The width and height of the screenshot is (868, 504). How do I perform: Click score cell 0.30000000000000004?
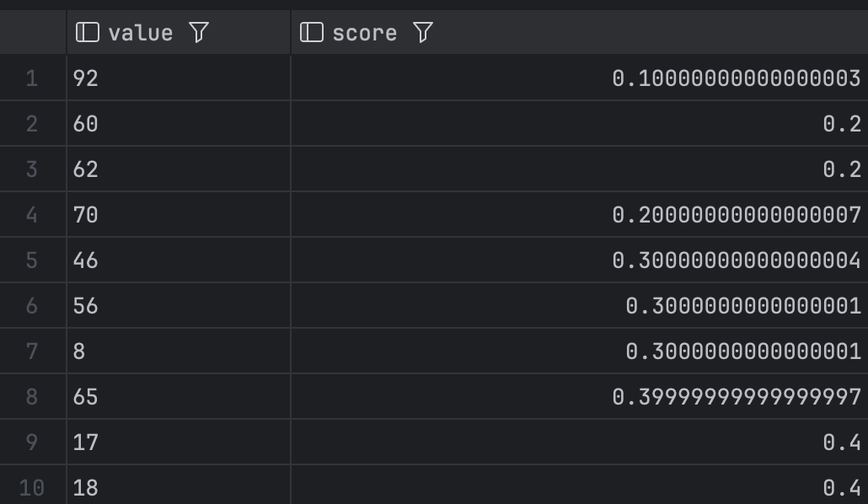tap(580, 260)
